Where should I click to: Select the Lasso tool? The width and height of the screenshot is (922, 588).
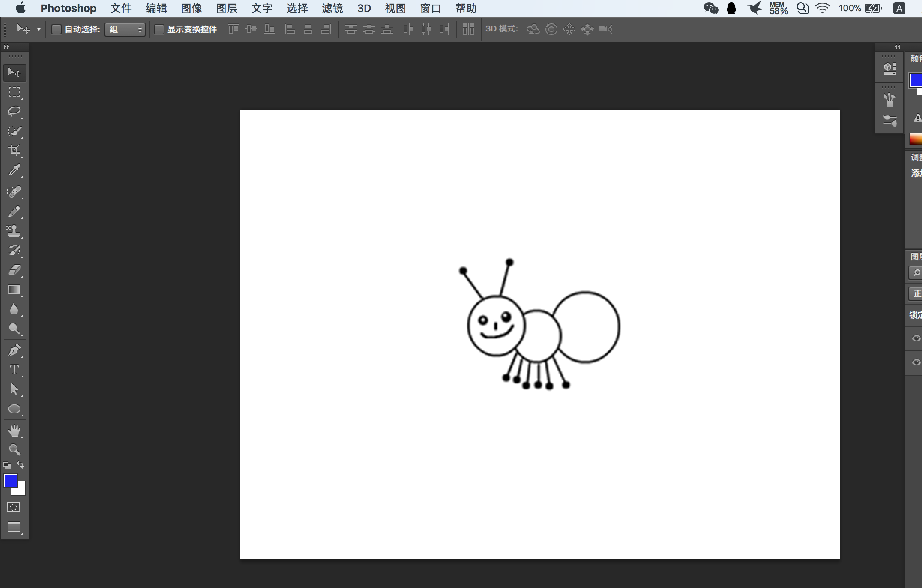tap(15, 111)
